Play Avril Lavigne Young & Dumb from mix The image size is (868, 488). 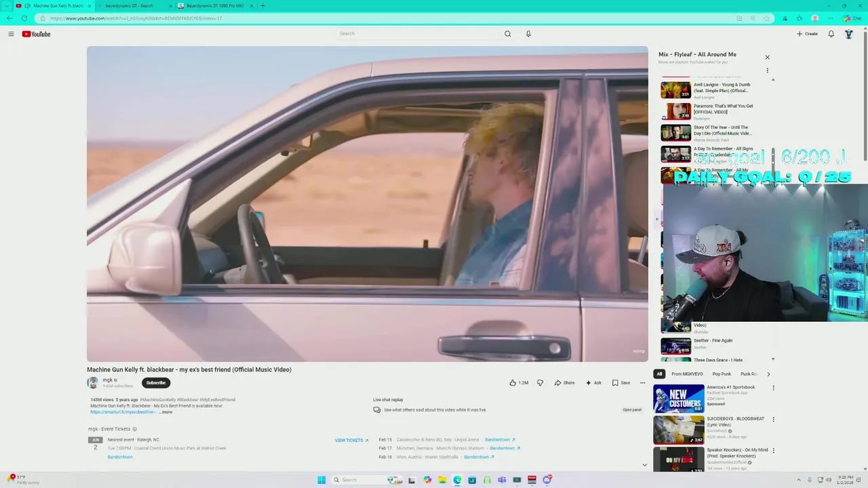(x=708, y=90)
